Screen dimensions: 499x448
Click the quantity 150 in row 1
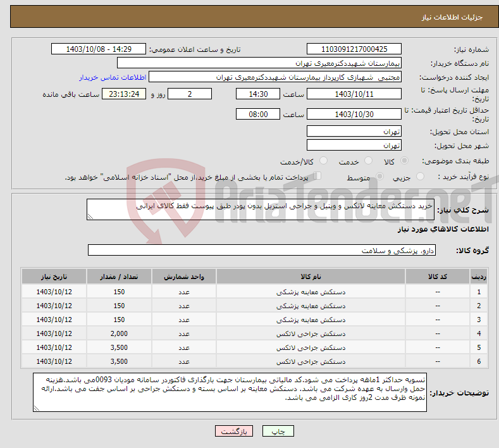[x=119, y=292]
